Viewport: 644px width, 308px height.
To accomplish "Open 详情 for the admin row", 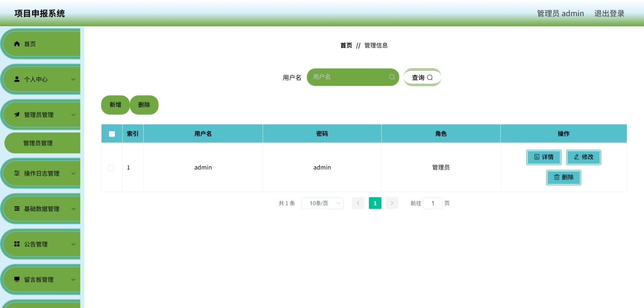I will pyautogui.click(x=544, y=157).
